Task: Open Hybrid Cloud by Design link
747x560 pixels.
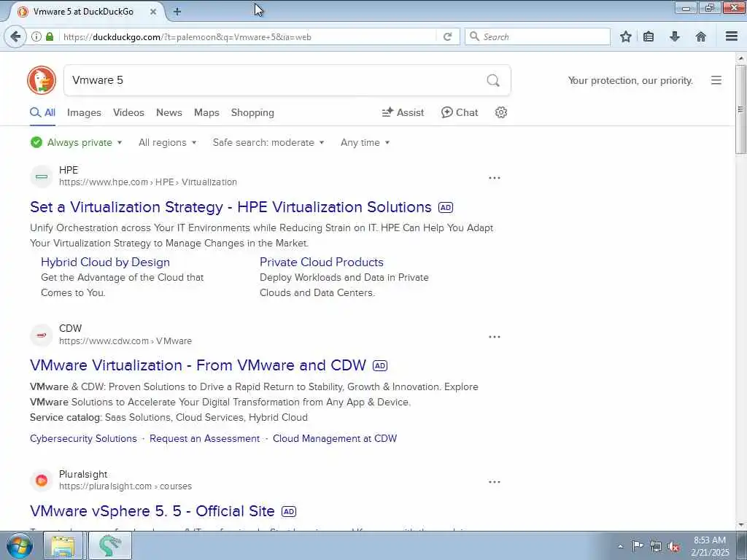Action: click(105, 262)
